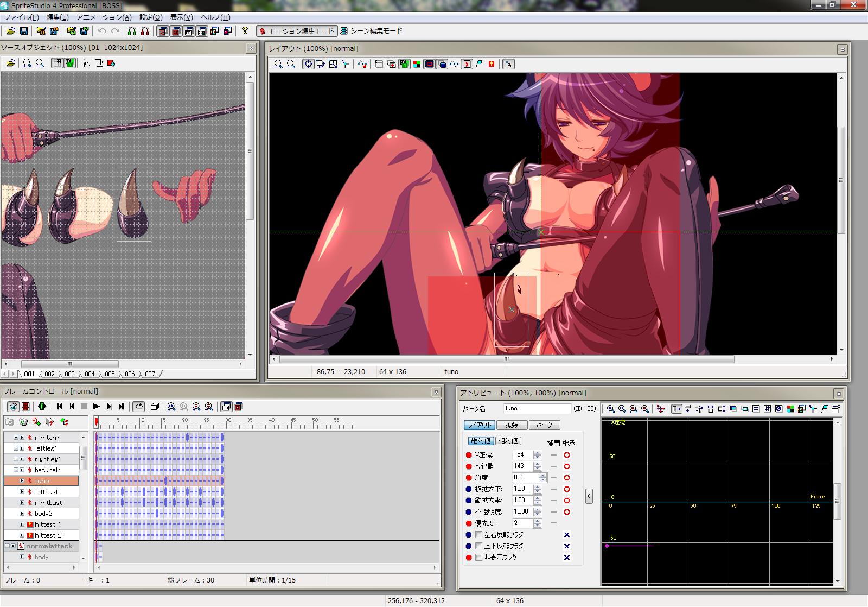Undo the last action in main toolbar

click(102, 31)
